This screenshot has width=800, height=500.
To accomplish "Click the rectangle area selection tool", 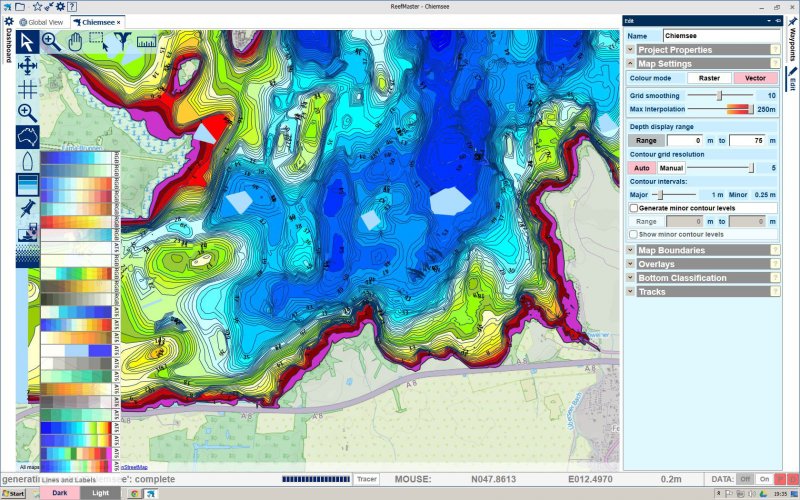I will pos(98,42).
